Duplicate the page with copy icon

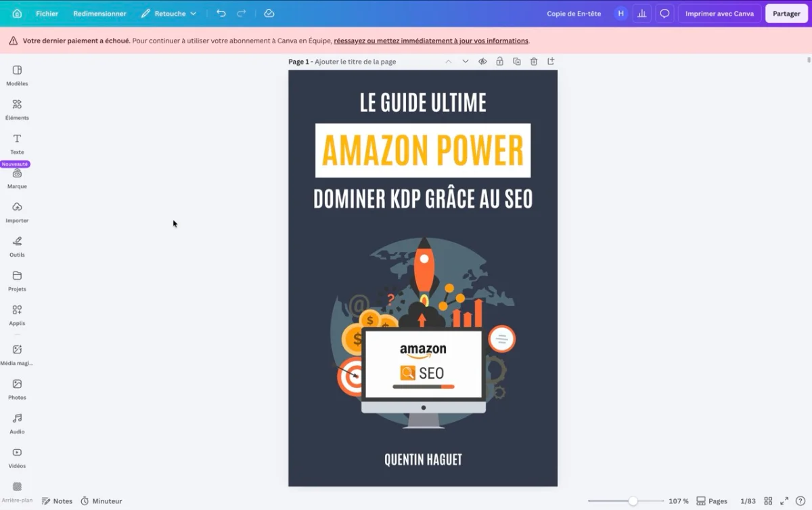pyautogui.click(x=517, y=62)
